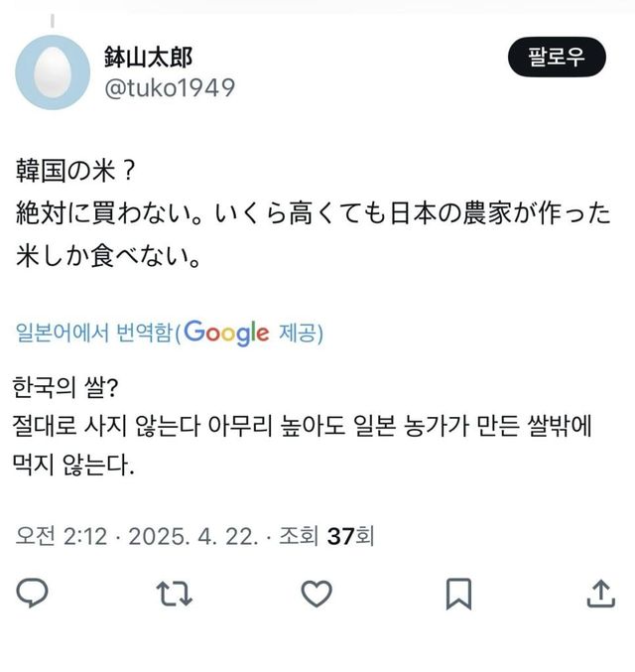
Task: Click the translated line starting 절대로 사지
Action: [x=302, y=425]
